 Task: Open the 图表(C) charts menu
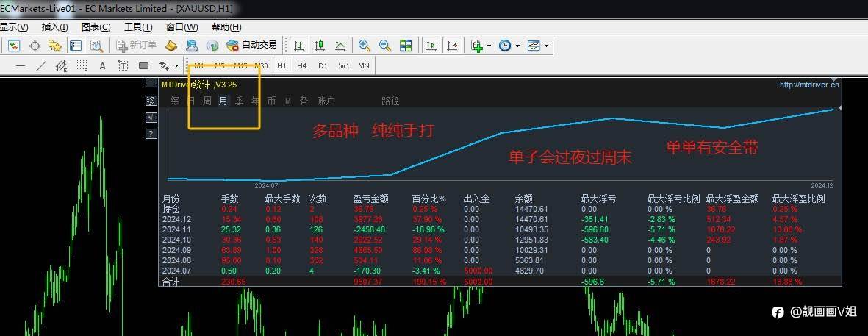pos(96,27)
